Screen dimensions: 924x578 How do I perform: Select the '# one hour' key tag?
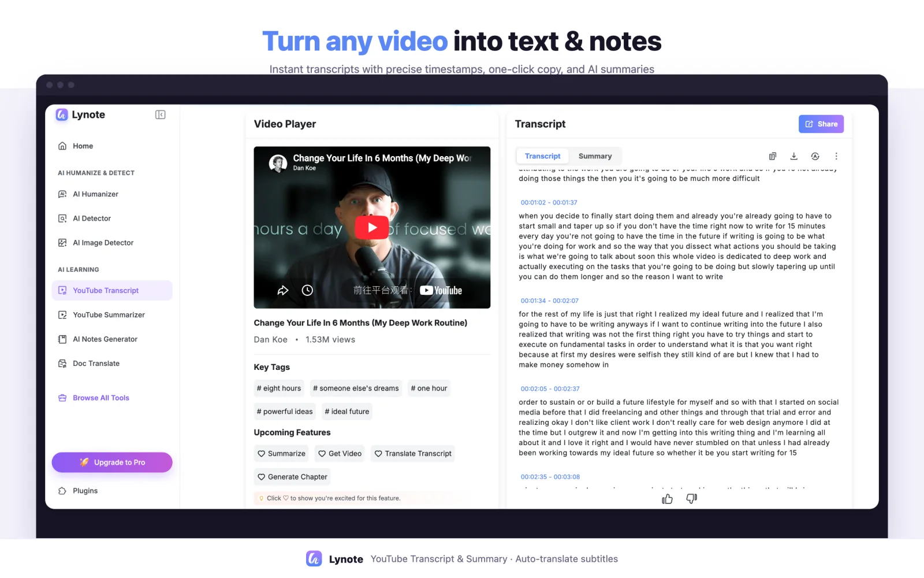(429, 388)
